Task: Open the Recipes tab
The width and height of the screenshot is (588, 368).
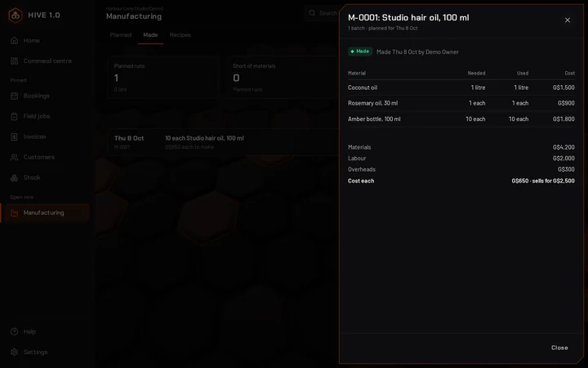Action: pyautogui.click(x=180, y=35)
